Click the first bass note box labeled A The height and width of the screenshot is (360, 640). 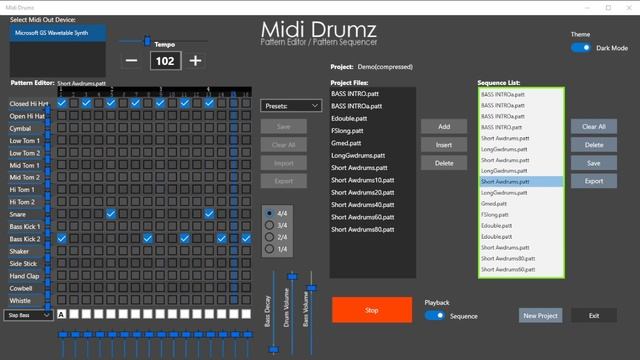pyautogui.click(x=62, y=314)
